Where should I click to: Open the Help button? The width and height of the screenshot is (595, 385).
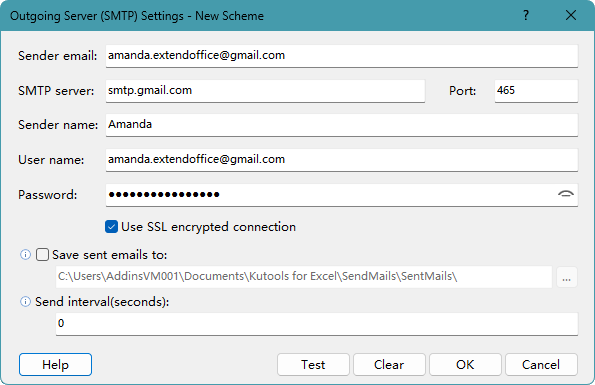click(55, 365)
